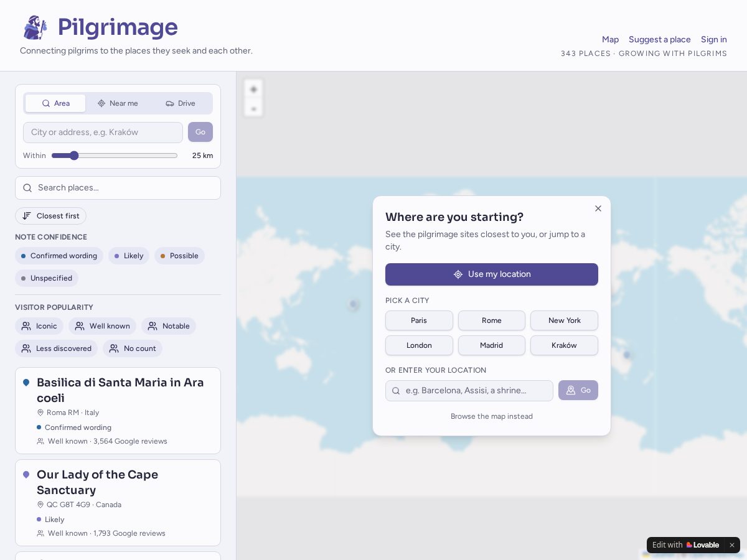The width and height of the screenshot is (747, 560).
Task: Click the Pilgrimage site title
Action: pyautogui.click(x=118, y=27)
